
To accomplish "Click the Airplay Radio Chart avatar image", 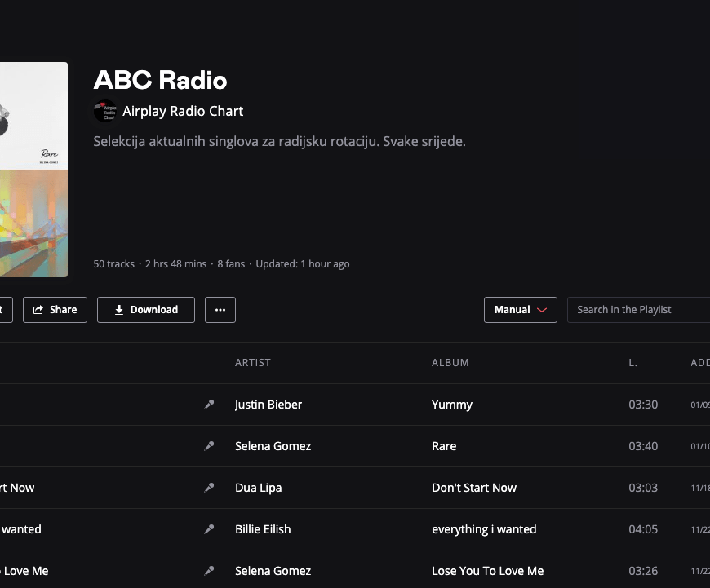I will [x=105, y=112].
